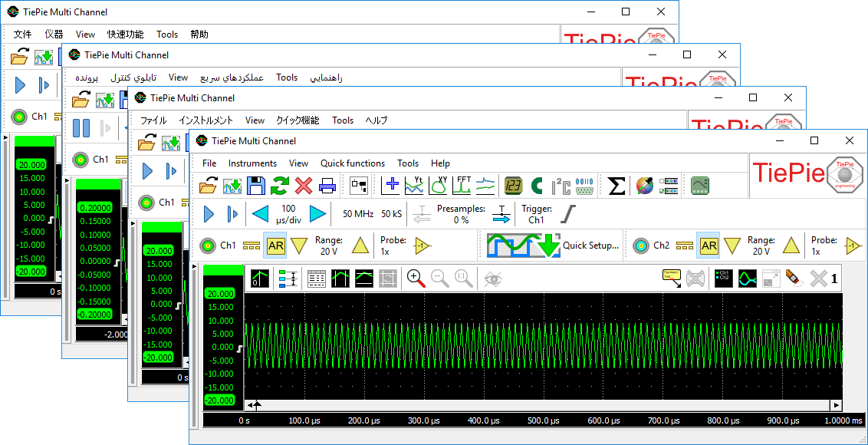This screenshot has width=868, height=445.
Task: Toggle the Ch1 channel circle in English window
Action: click(x=208, y=246)
